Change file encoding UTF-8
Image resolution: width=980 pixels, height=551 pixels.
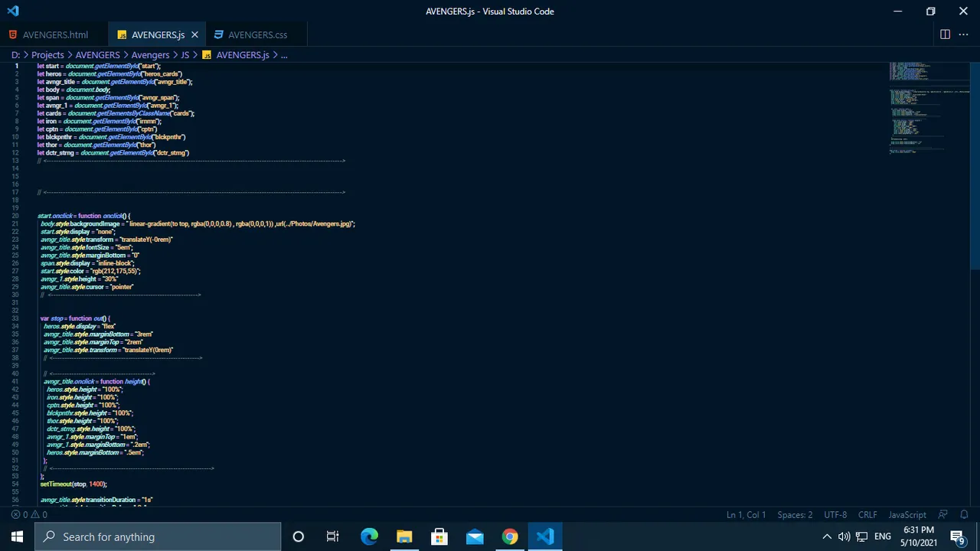pyautogui.click(x=835, y=515)
